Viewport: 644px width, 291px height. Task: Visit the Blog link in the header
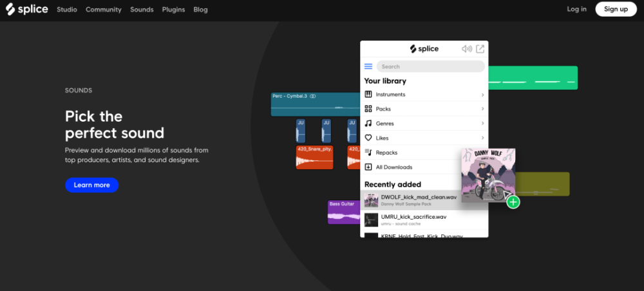(200, 10)
